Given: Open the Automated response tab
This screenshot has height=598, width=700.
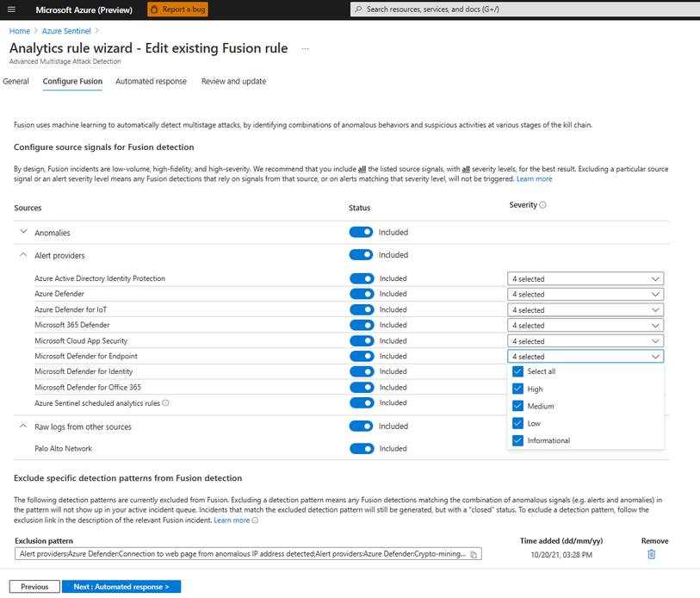Looking at the screenshot, I should (151, 81).
